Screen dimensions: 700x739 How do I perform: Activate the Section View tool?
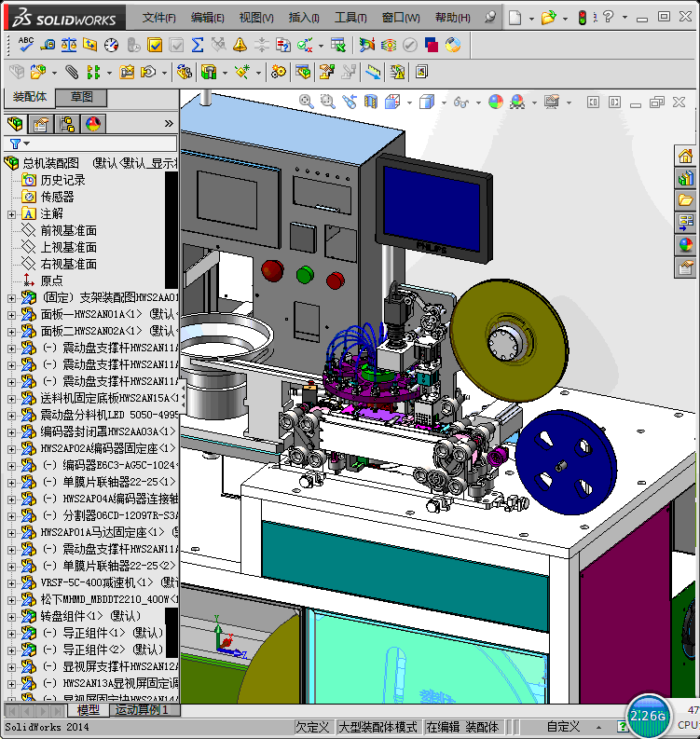tap(371, 102)
